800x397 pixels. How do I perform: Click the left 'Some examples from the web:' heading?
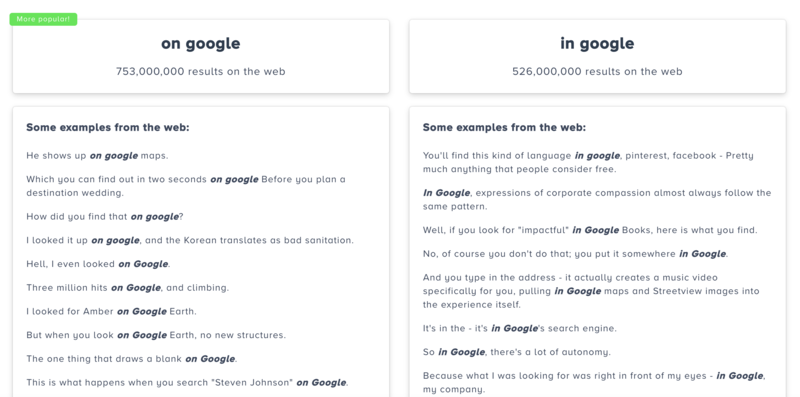point(108,128)
